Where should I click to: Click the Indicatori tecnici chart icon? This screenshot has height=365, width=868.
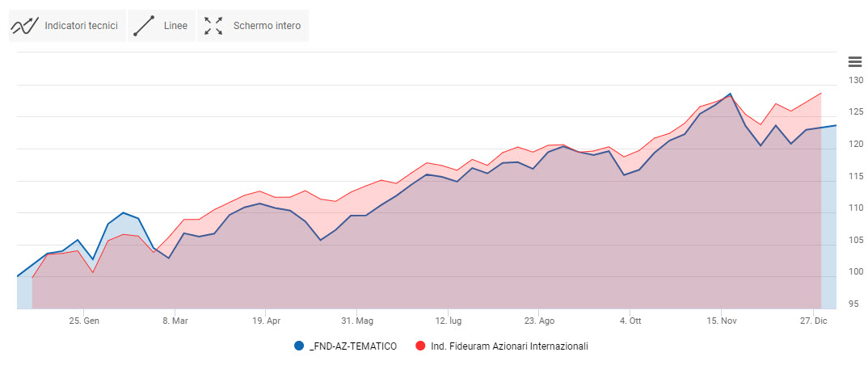25,26
